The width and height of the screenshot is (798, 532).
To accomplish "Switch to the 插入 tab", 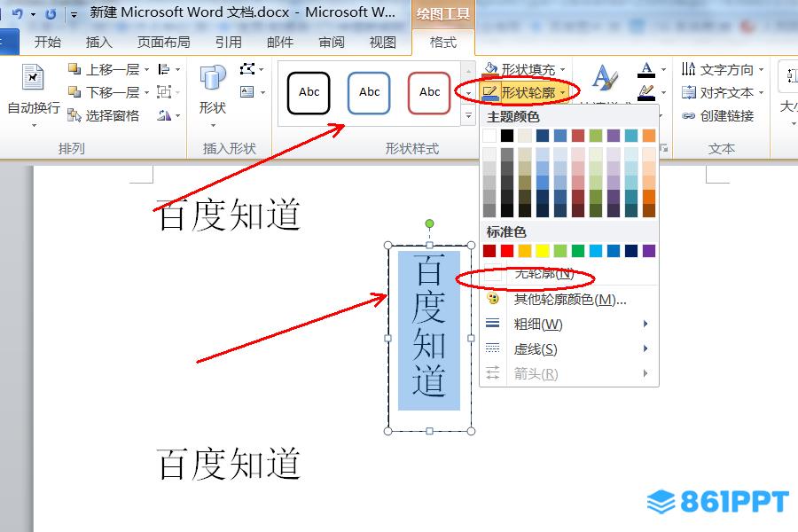I will [x=98, y=43].
